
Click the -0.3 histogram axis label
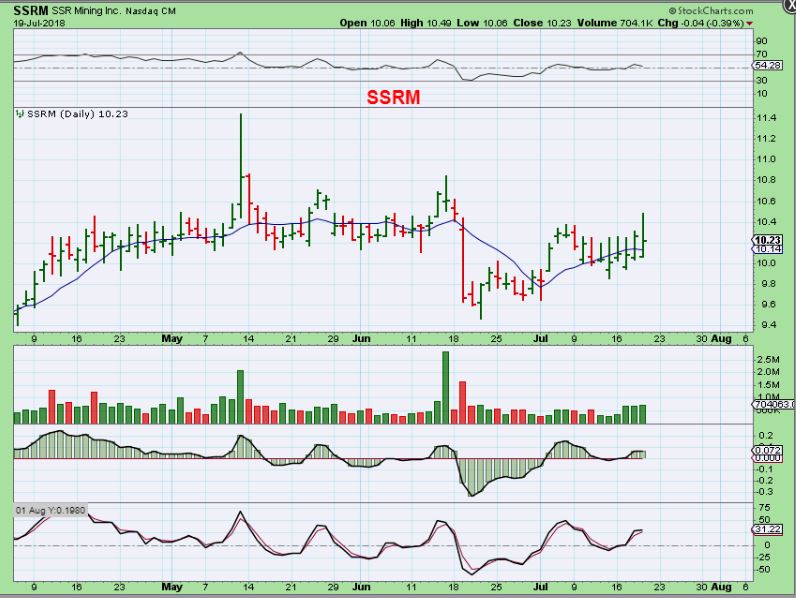coord(765,491)
